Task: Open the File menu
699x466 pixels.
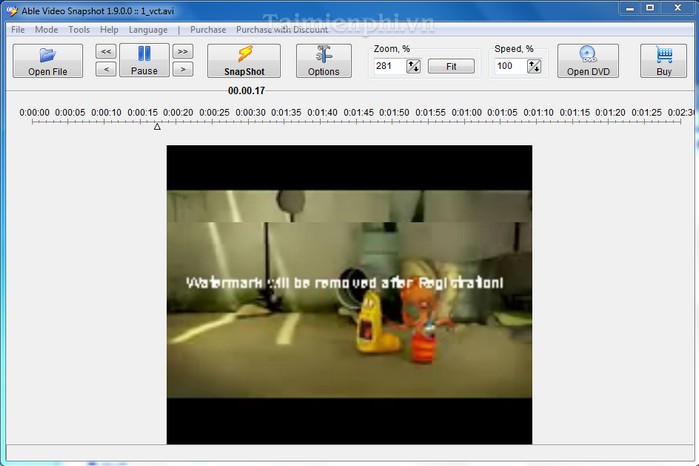Action: pyautogui.click(x=18, y=30)
